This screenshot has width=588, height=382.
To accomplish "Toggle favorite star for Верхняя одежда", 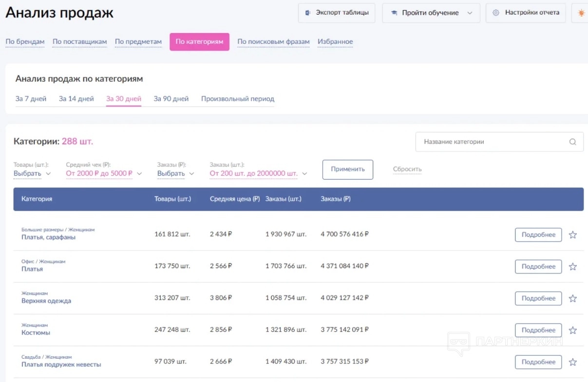I will pyautogui.click(x=573, y=298).
